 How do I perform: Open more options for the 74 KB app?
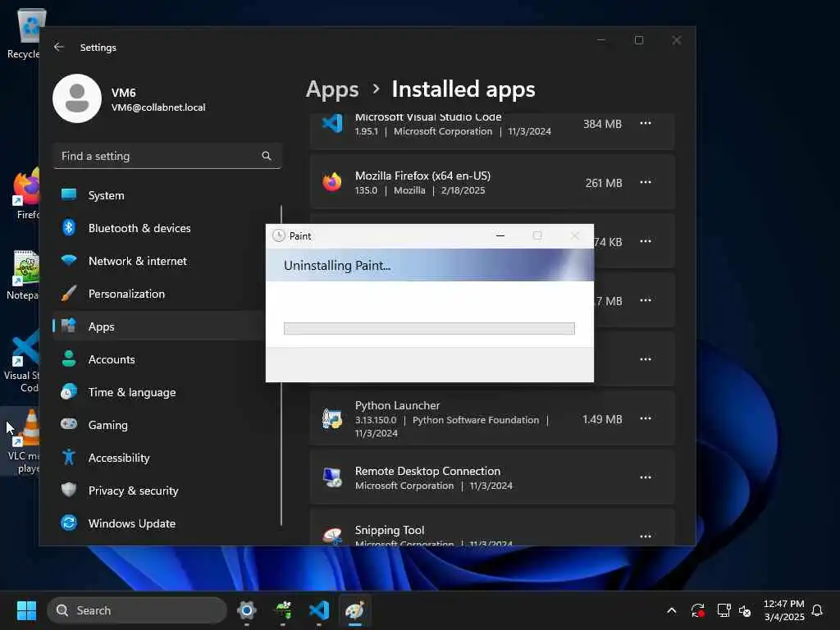click(x=646, y=241)
